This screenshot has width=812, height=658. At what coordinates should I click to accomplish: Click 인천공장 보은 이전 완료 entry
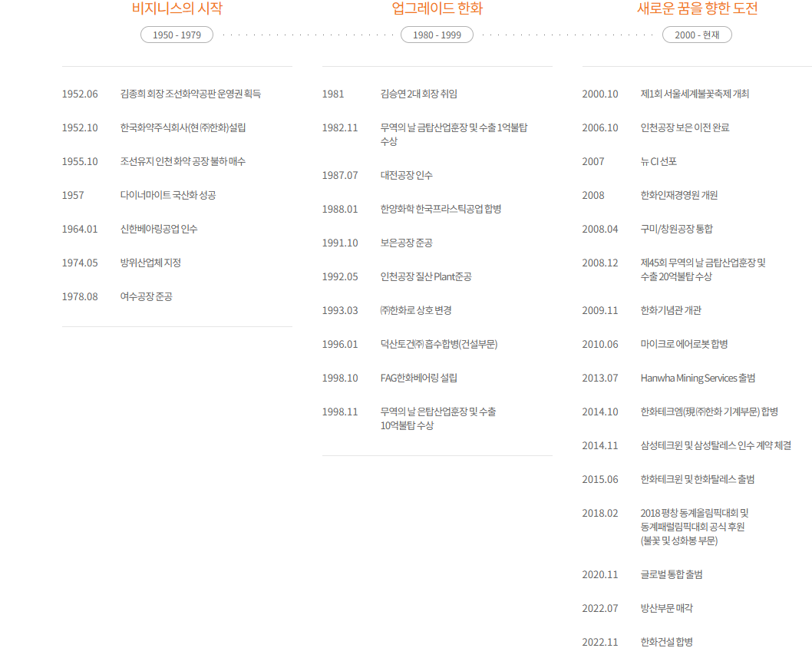tap(685, 127)
